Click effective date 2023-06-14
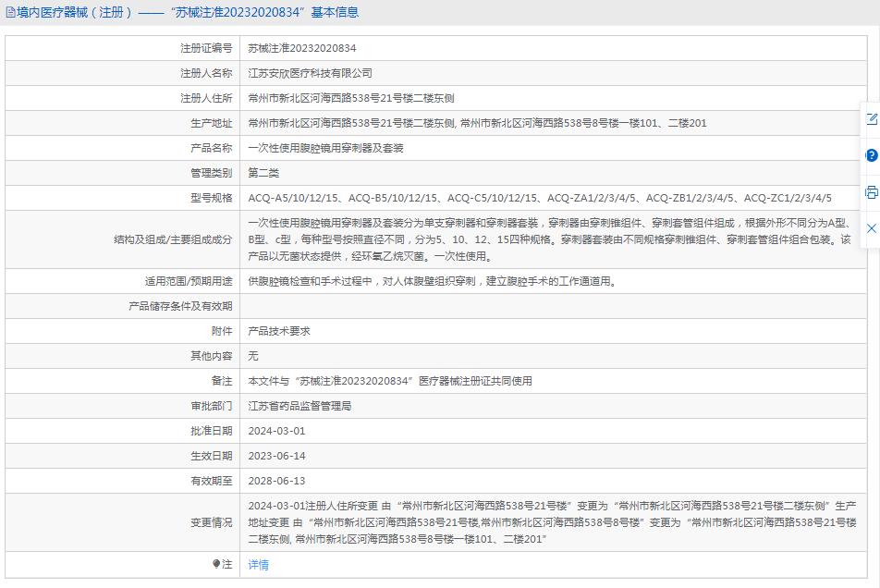 pyautogui.click(x=276, y=456)
